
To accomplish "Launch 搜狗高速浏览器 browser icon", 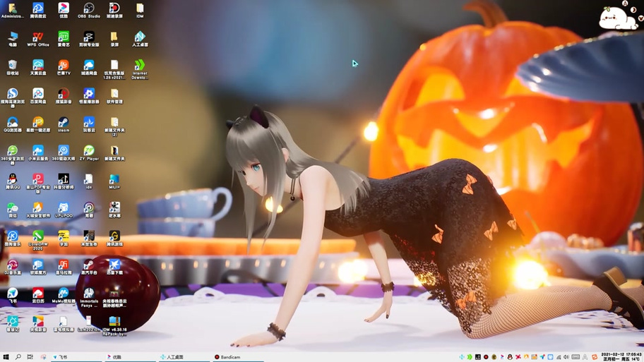I will (x=12, y=97).
